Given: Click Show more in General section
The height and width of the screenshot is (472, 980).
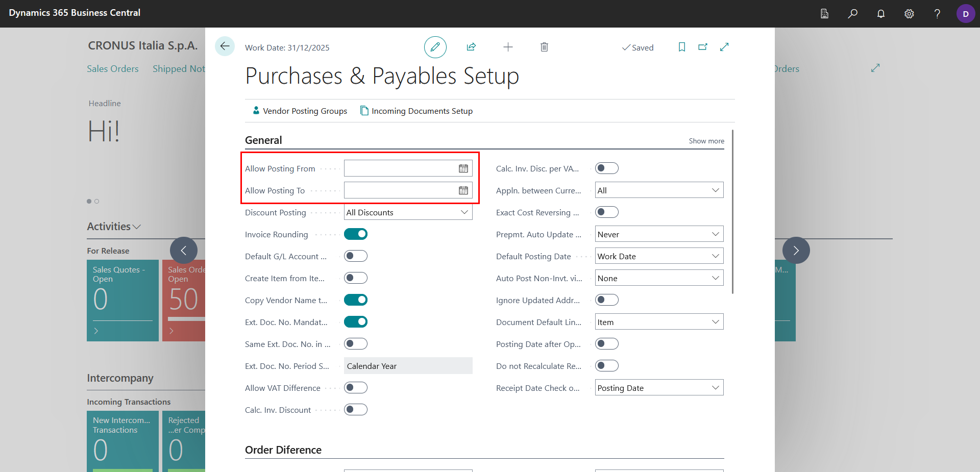Looking at the screenshot, I should coord(706,141).
